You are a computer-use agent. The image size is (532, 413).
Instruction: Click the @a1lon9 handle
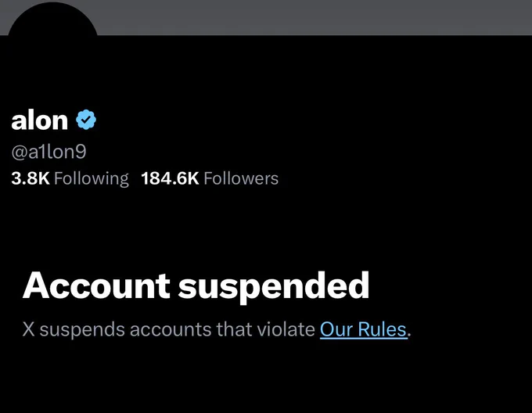point(49,151)
